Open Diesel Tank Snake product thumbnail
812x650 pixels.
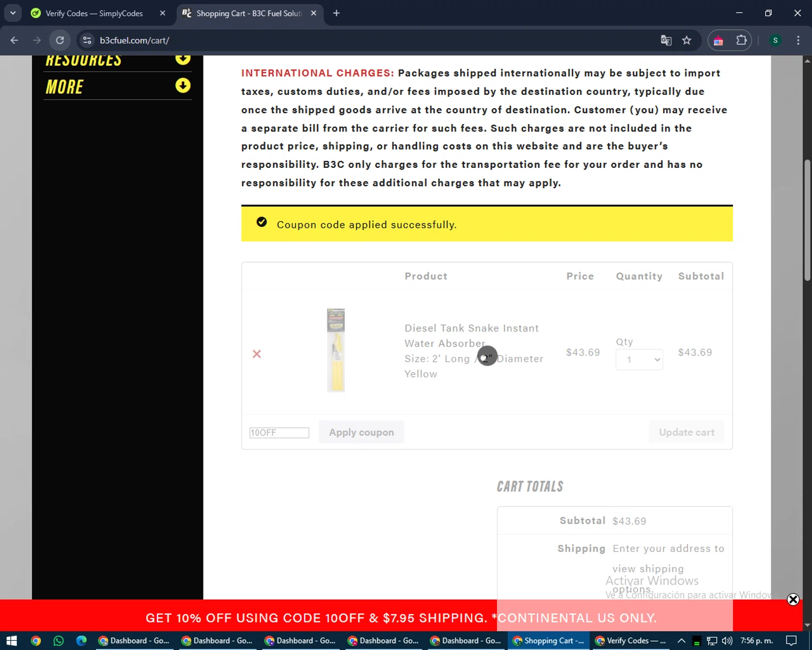(x=336, y=350)
